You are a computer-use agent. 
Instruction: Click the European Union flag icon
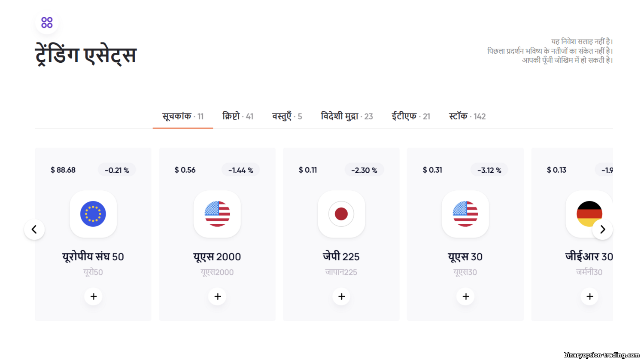click(x=93, y=214)
